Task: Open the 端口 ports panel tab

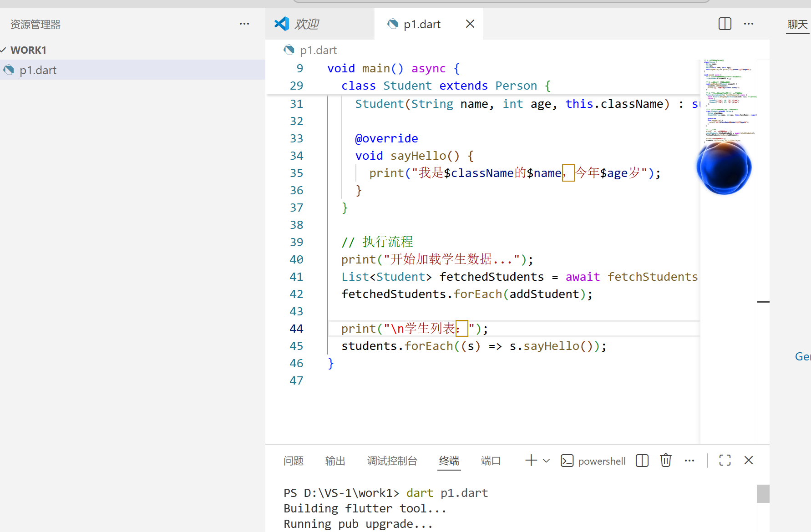Action: 491,461
